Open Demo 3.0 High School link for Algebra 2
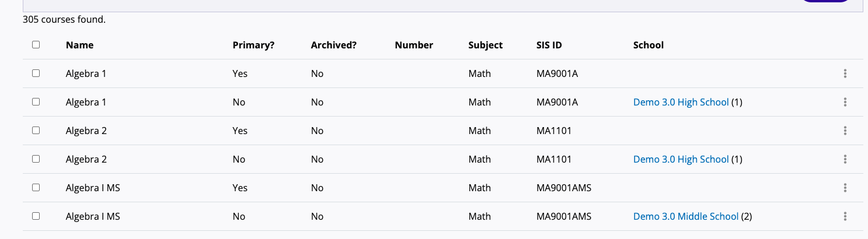Image resolution: width=868 pixels, height=239 pixels. [x=681, y=159]
